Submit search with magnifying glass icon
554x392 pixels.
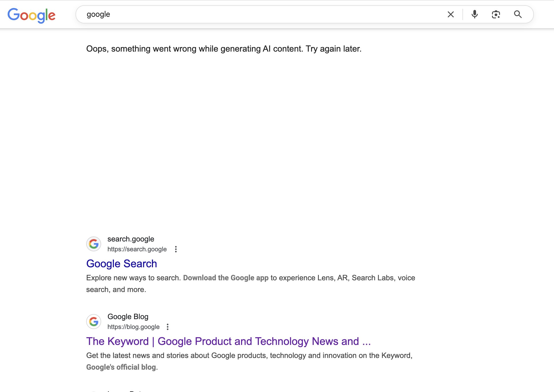click(518, 14)
